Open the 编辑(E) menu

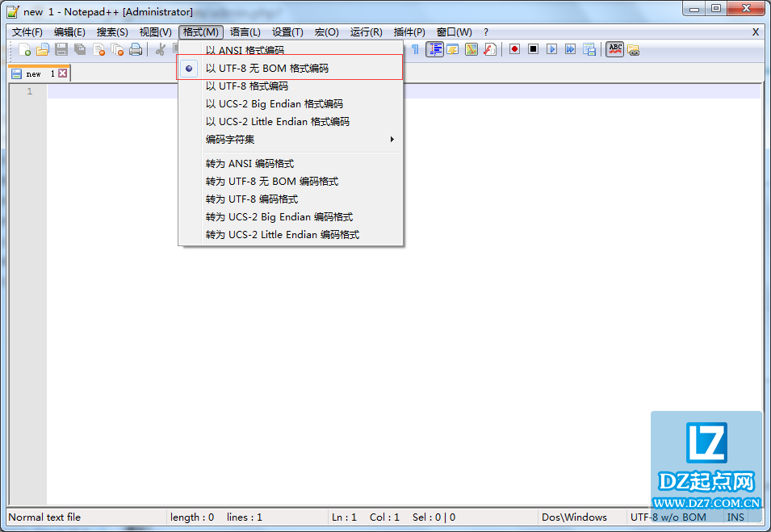tap(69, 32)
